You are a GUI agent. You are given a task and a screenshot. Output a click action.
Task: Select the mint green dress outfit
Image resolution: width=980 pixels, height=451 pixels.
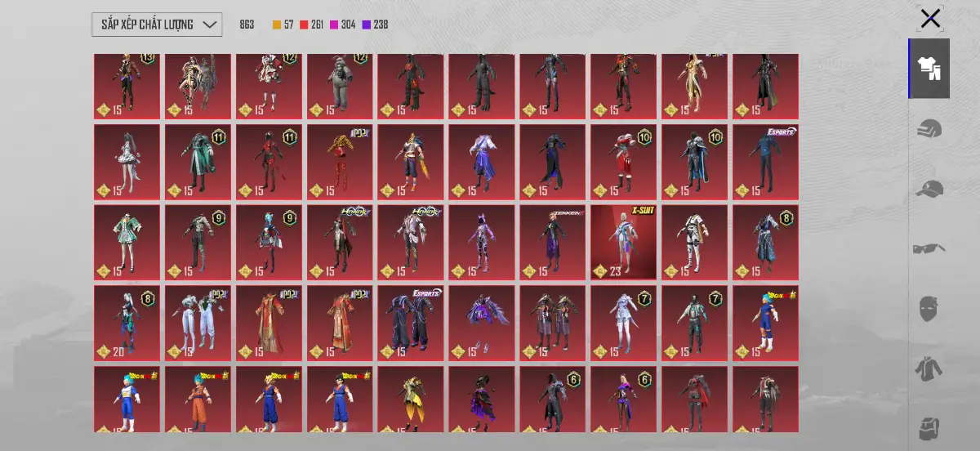127,242
